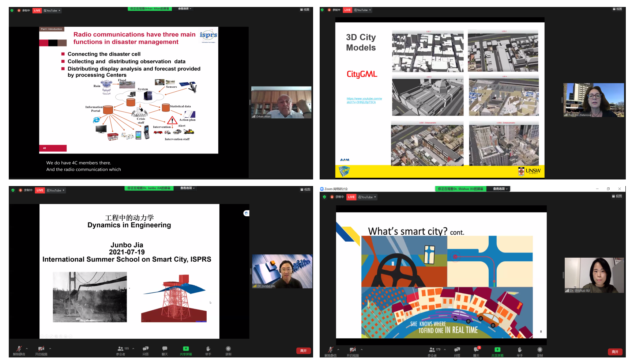Click Share Screen in Junbo Jia's webinar window
This screenshot has height=364, width=632.
coord(186,350)
